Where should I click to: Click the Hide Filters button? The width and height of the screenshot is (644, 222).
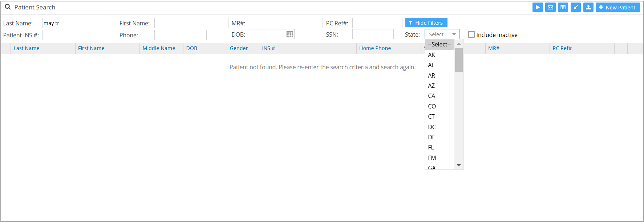[x=426, y=23]
